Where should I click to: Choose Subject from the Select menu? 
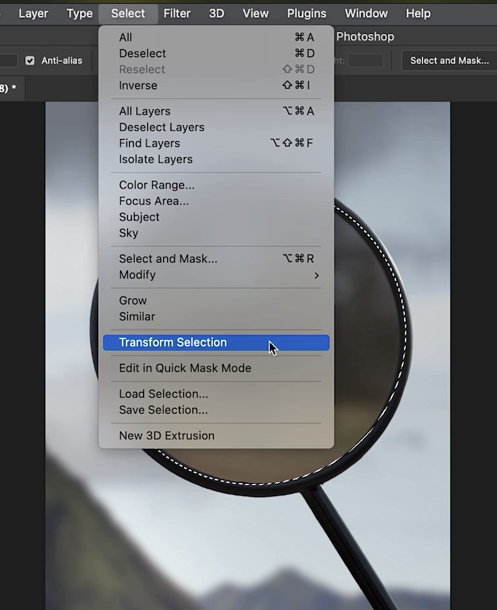coord(216,217)
